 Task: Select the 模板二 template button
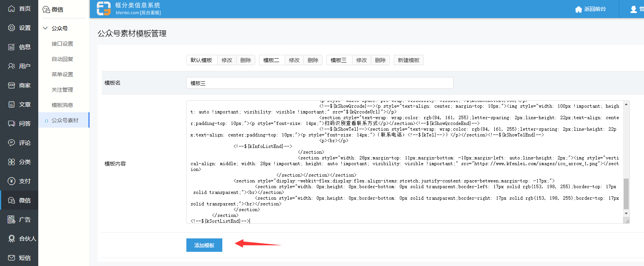point(271,60)
